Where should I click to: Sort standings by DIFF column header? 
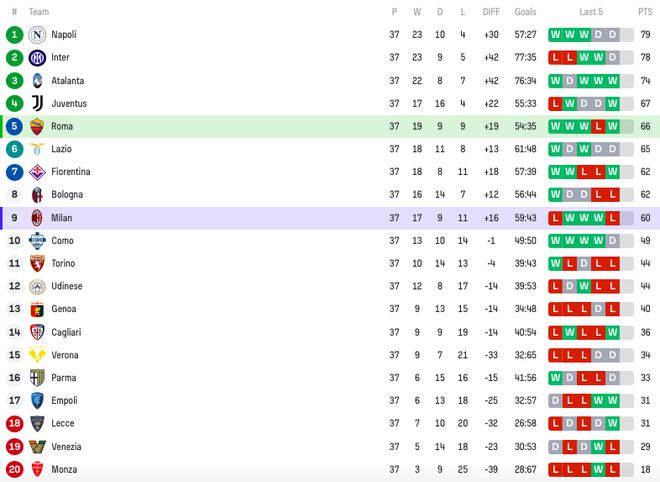(490, 12)
